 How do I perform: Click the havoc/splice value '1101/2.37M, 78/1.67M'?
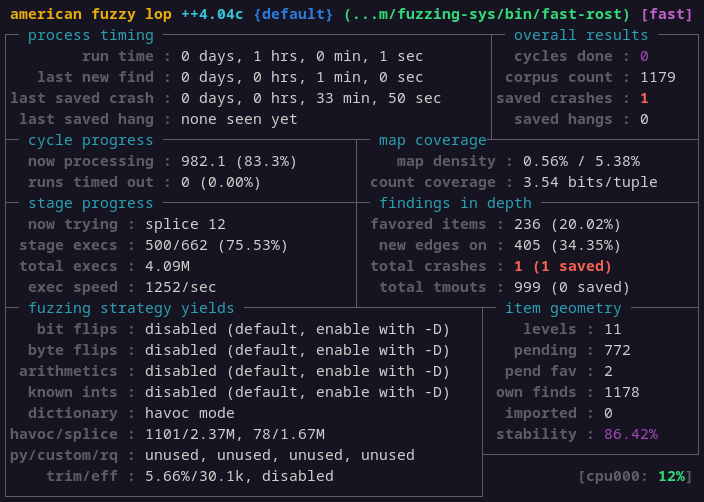235,435
